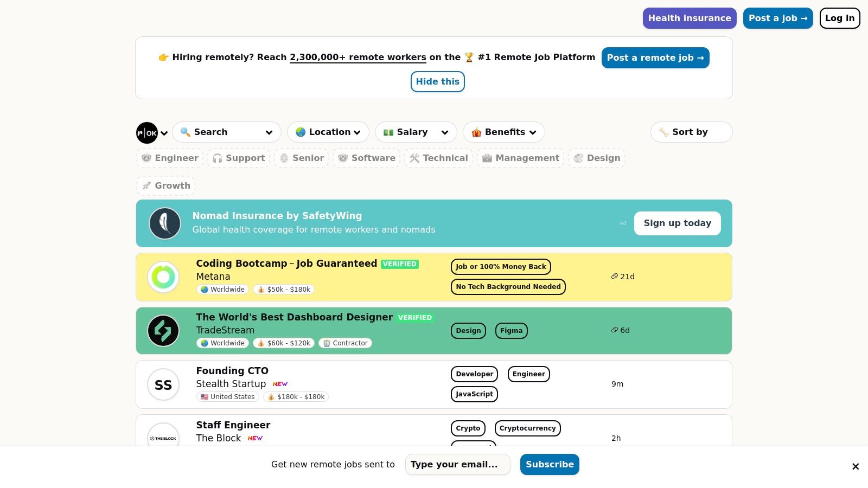
Task: Click the Log in button
Action: (840, 18)
